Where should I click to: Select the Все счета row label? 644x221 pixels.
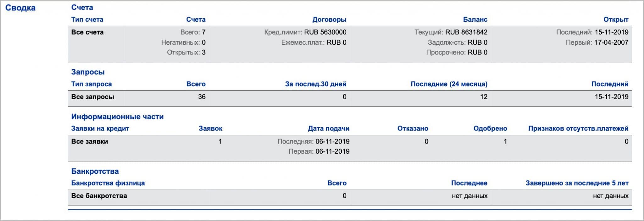[x=87, y=32]
